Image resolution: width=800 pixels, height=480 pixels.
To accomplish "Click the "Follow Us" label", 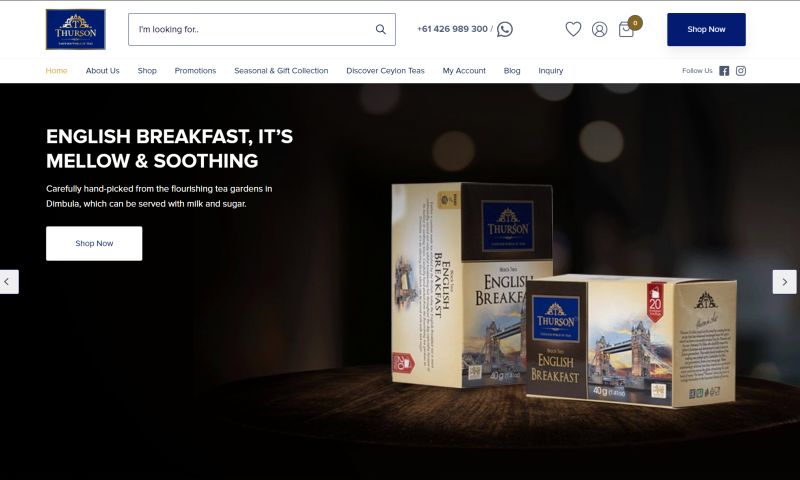I will pyautogui.click(x=697, y=71).
